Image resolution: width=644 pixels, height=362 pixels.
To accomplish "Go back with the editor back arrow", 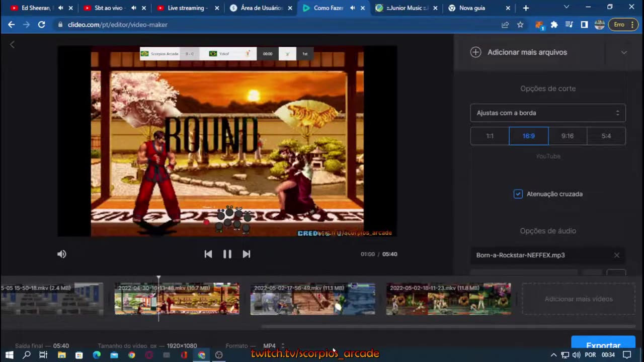I will click(12, 44).
